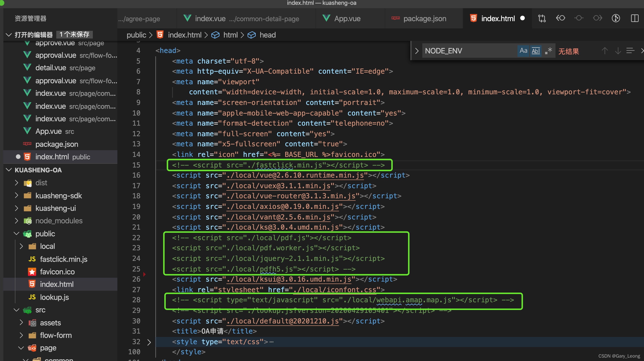Jump to previous match arrow in find

[605, 51]
